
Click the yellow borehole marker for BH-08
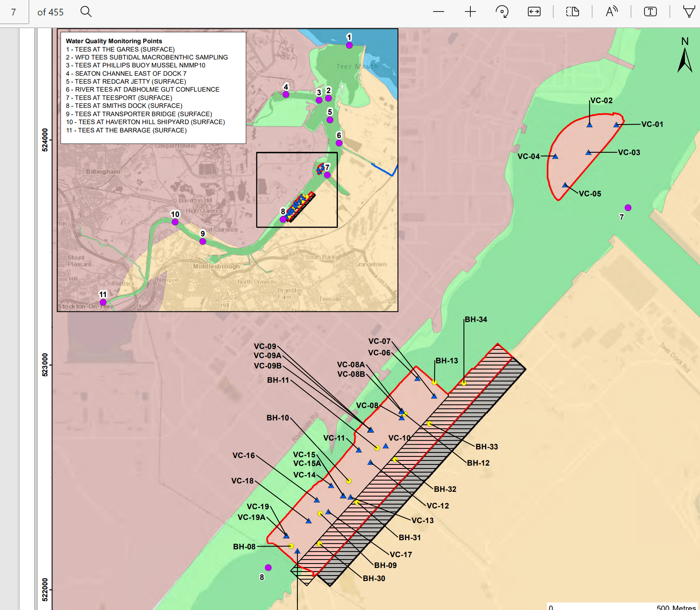coord(291,546)
